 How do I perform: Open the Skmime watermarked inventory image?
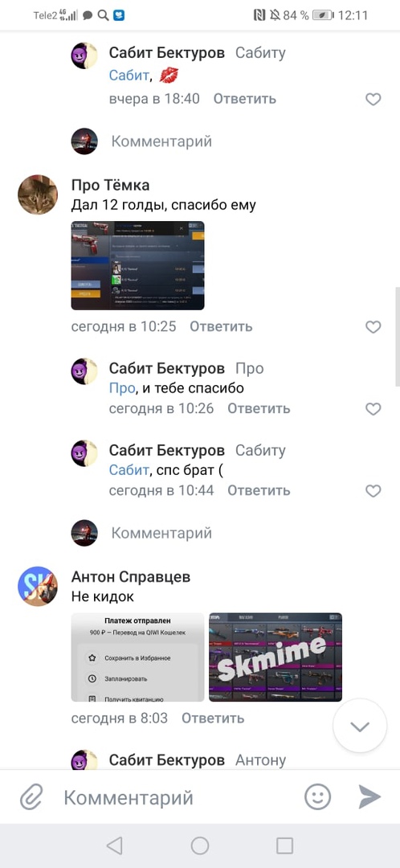(275, 657)
